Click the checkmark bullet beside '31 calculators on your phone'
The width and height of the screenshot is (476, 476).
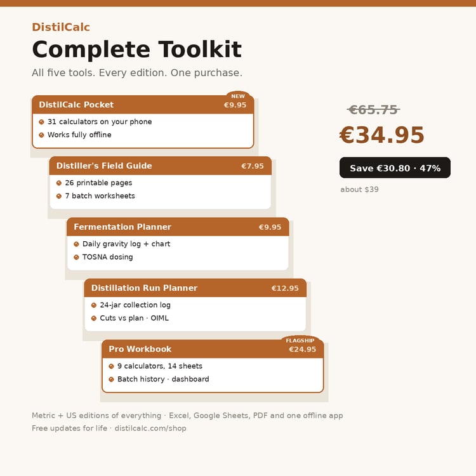click(x=42, y=122)
